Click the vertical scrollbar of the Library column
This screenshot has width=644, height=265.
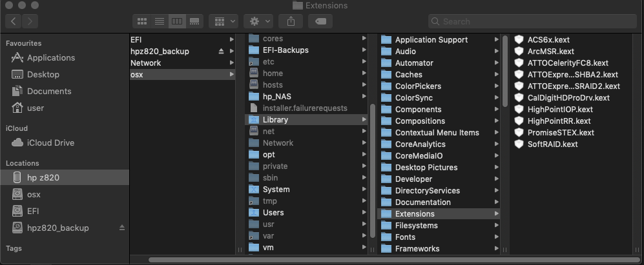(504, 71)
